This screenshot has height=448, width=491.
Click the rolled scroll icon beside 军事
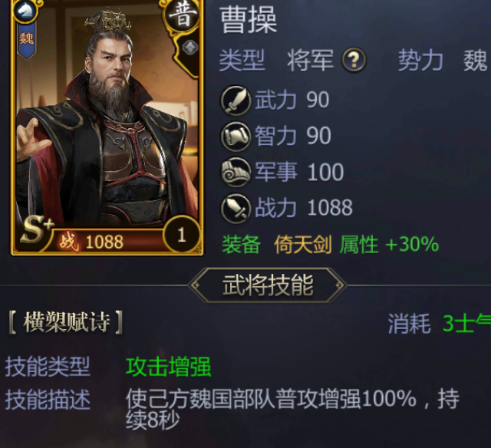(x=236, y=172)
